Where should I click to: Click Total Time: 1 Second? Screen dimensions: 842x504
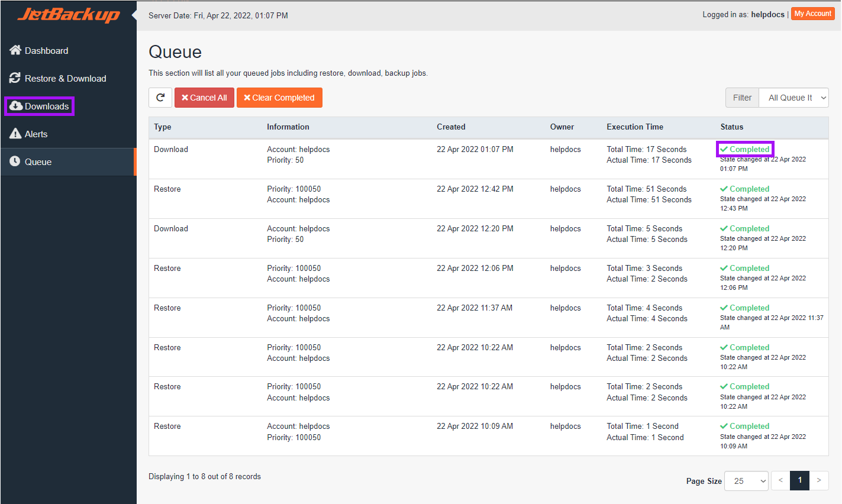(643, 426)
